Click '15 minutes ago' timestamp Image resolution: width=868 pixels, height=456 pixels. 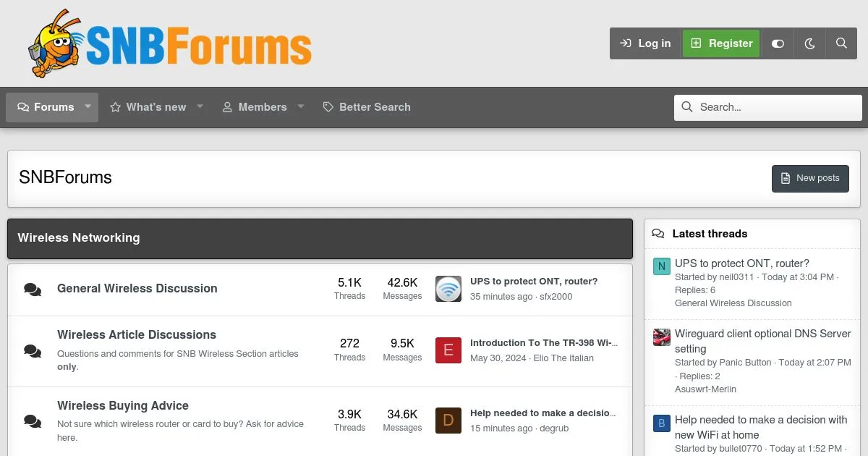pos(501,428)
